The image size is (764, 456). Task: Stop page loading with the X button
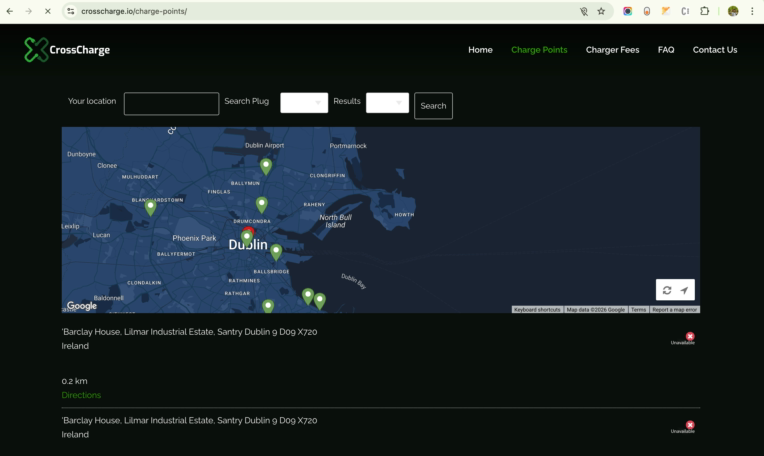click(47, 11)
